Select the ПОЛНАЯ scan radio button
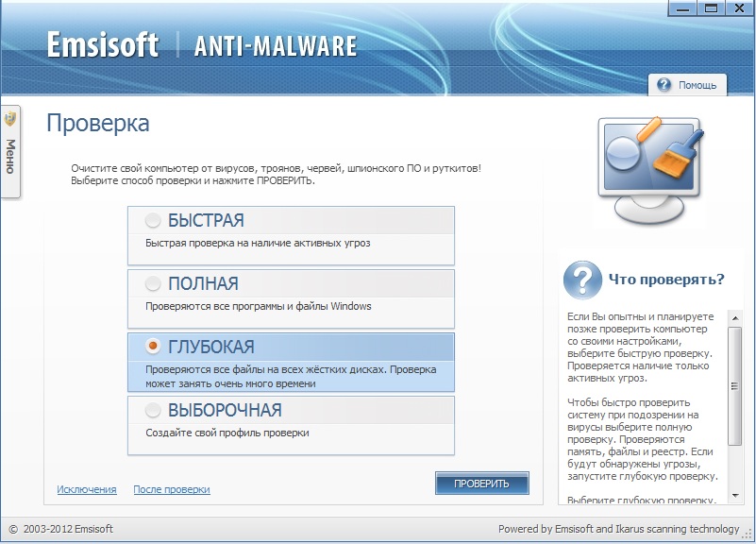The width and height of the screenshot is (756, 544). click(153, 283)
